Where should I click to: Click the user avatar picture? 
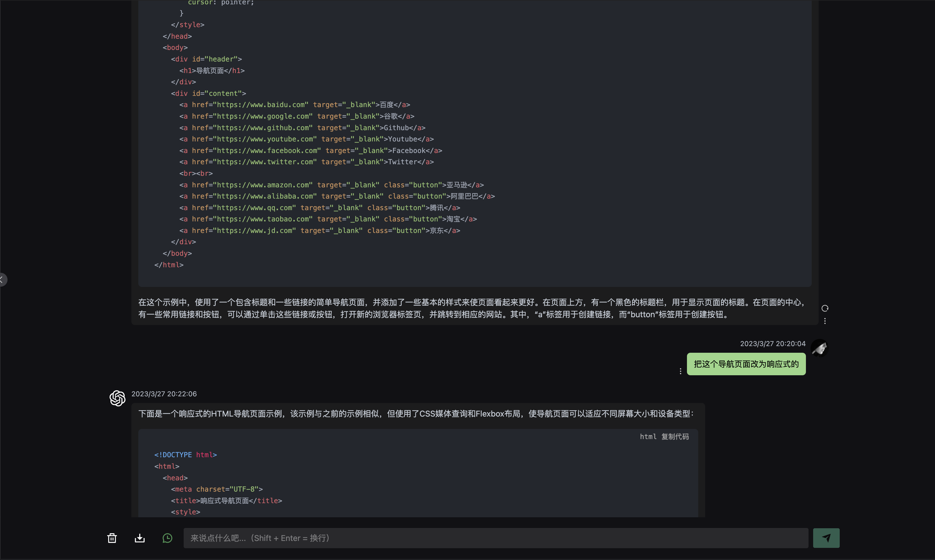coord(819,348)
